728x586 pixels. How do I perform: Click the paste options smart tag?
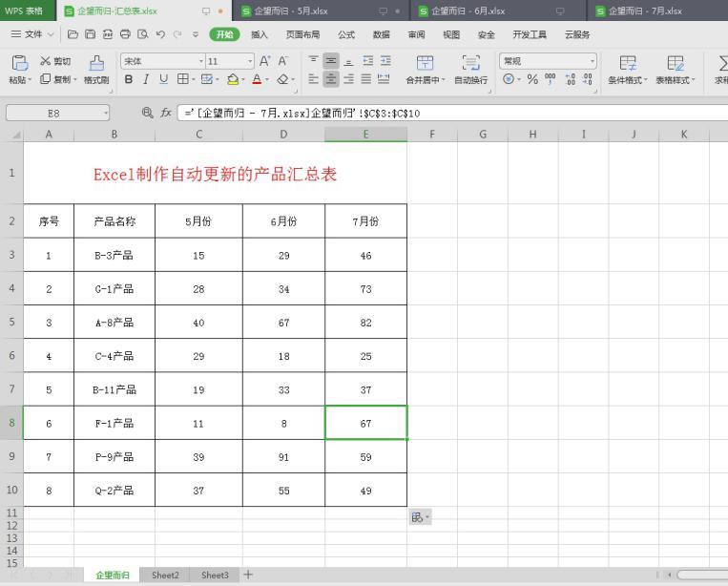[420, 517]
